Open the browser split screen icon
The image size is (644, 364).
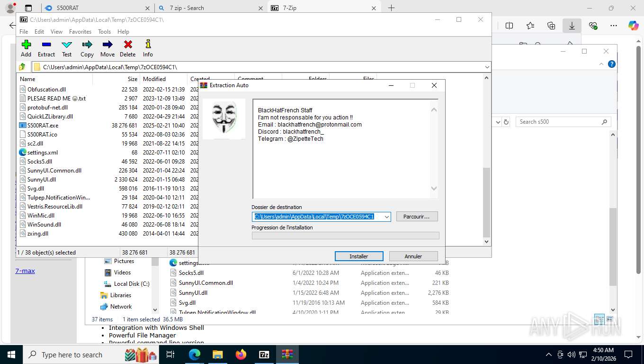[x=510, y=26]
